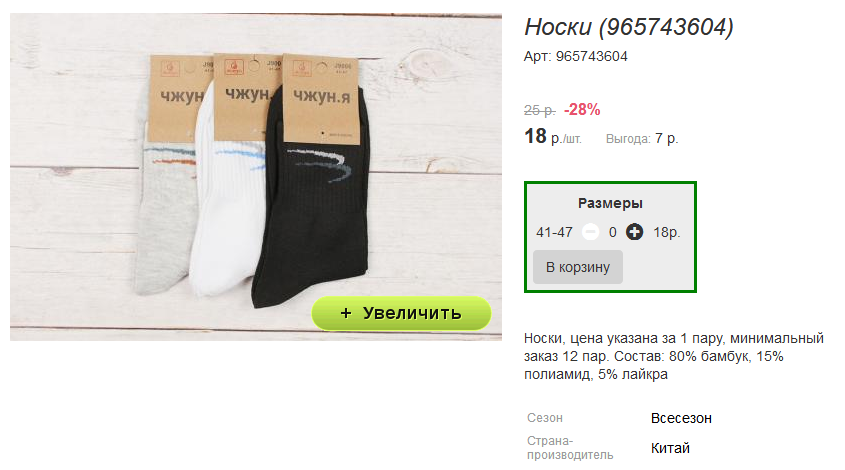
Task: Click the gray sock in the photo
Action: click(162, 216)
